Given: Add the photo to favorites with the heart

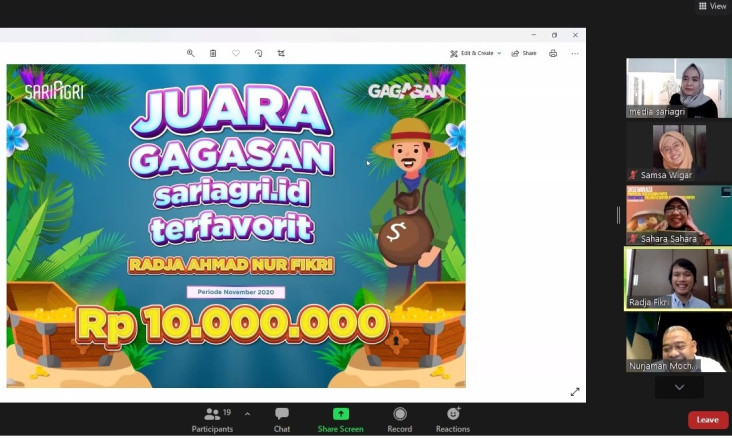Looking at the screenshot, I should point(236,53).
